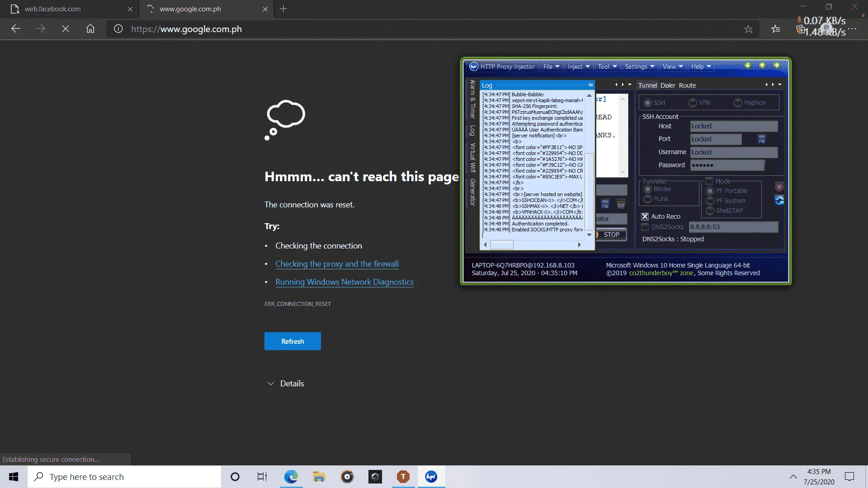Click the save icon beside the Port field

pos(761,139)
